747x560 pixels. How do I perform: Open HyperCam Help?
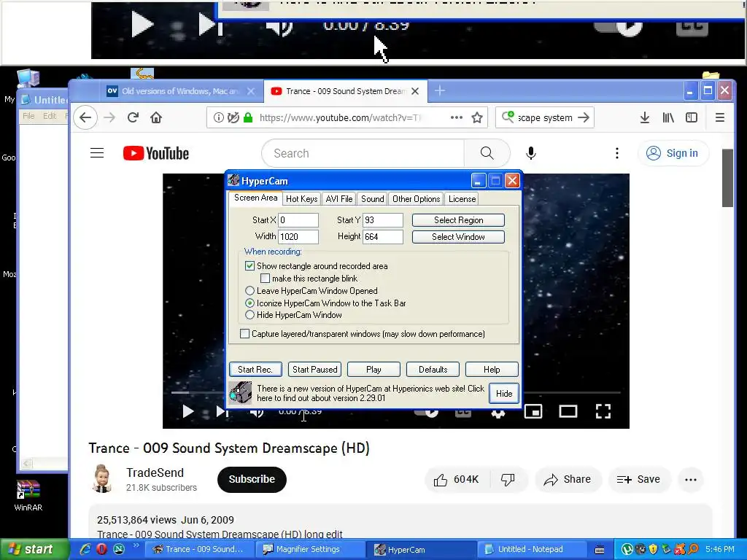(x=492, y=370)
